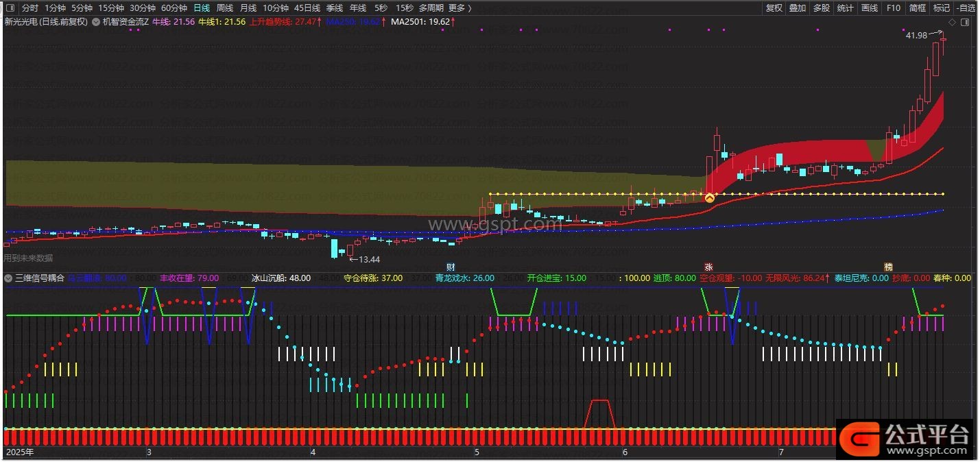Switch to the 周线 period tab
Viewport: 980px width, 462px height.
(224, 8)
